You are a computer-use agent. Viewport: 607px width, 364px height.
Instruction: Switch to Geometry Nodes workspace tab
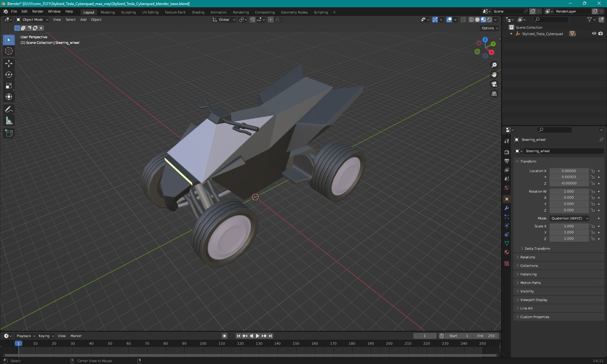point(294,12)
